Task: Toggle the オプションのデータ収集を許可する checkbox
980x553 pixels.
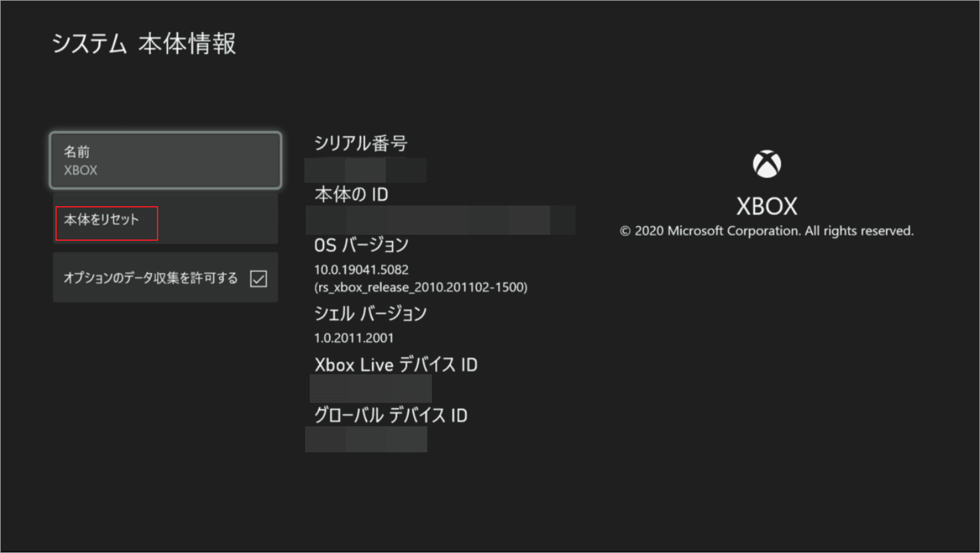Action: tap(258, 278)
